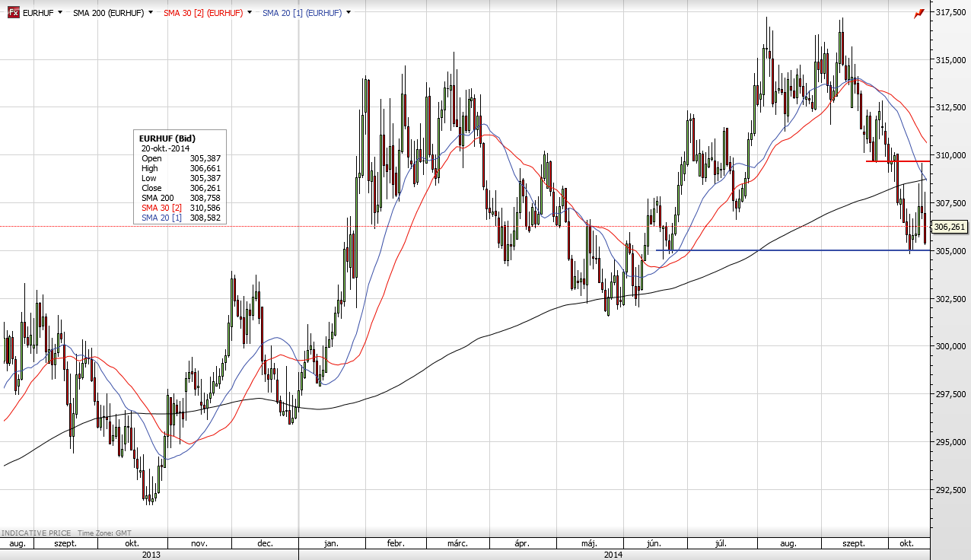This screenshot has height=560, width=971.
Task: Click the red Fx logo icon
Action: (13, 13)
